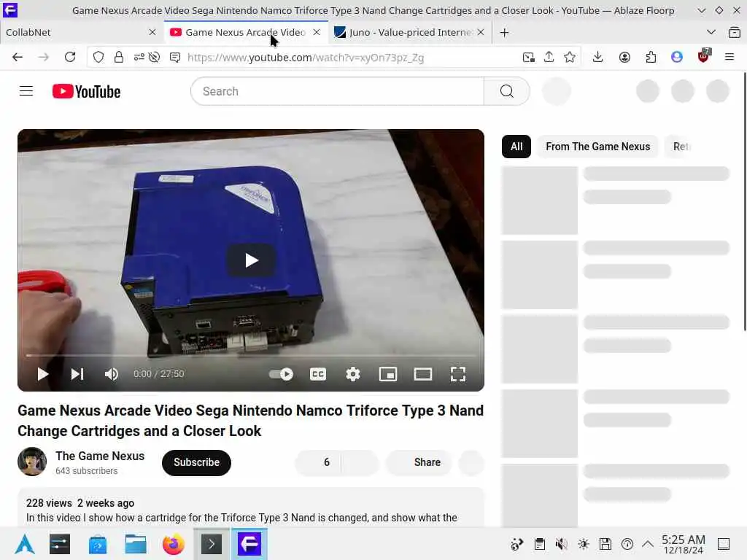The image size is (747, 560).
Task: Submit search with magnifying glass button
Action: tap(507, 91)
